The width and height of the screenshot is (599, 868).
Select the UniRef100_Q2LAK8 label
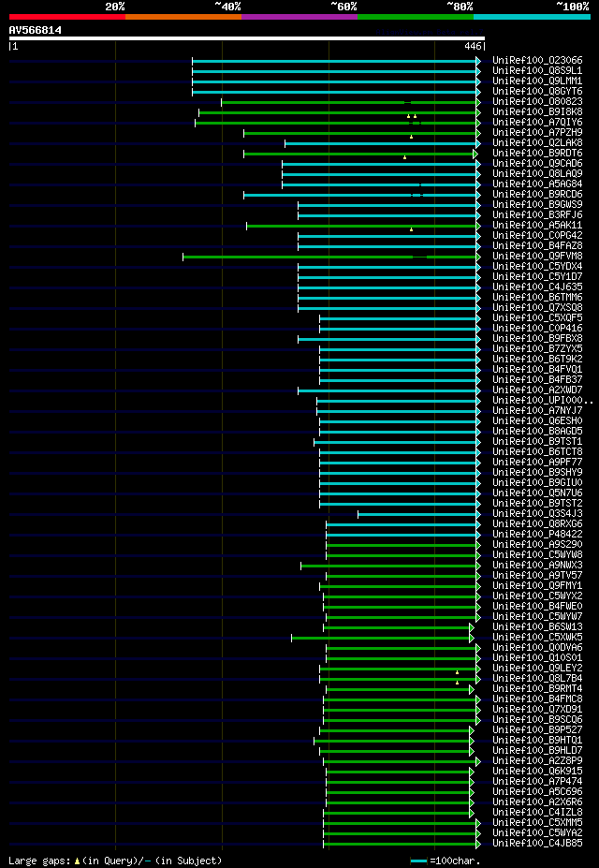point(537,143)
